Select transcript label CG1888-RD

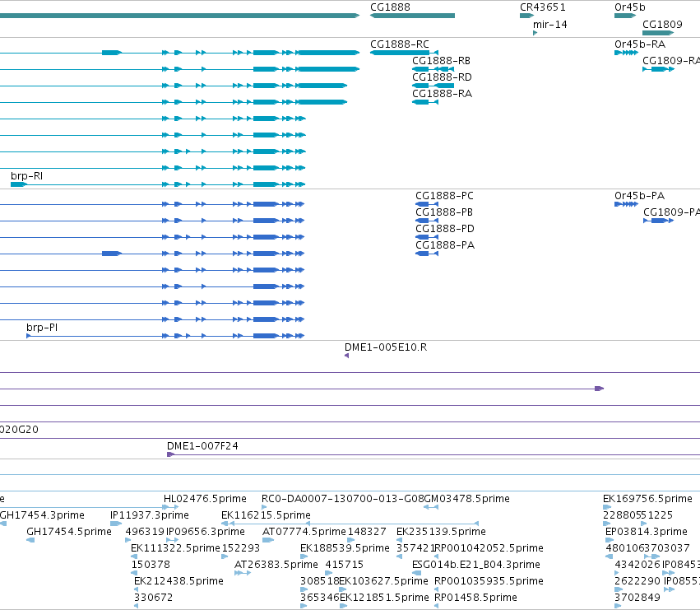coord(442,77)
